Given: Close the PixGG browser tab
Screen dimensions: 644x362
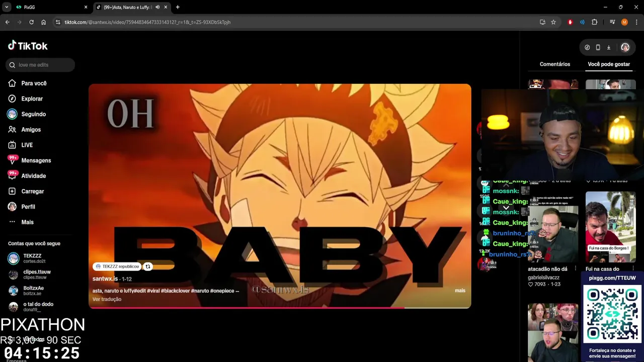Looking at the screenshot, I should tap(86, 7).
